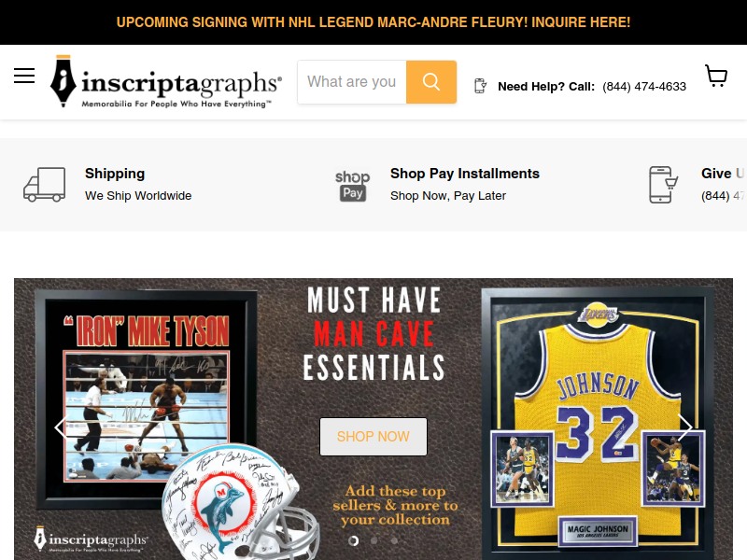The image size is (747, 560).
Task: Go to previous slide with left arrow
Action: pyautogui.click(x=62, y=427)
